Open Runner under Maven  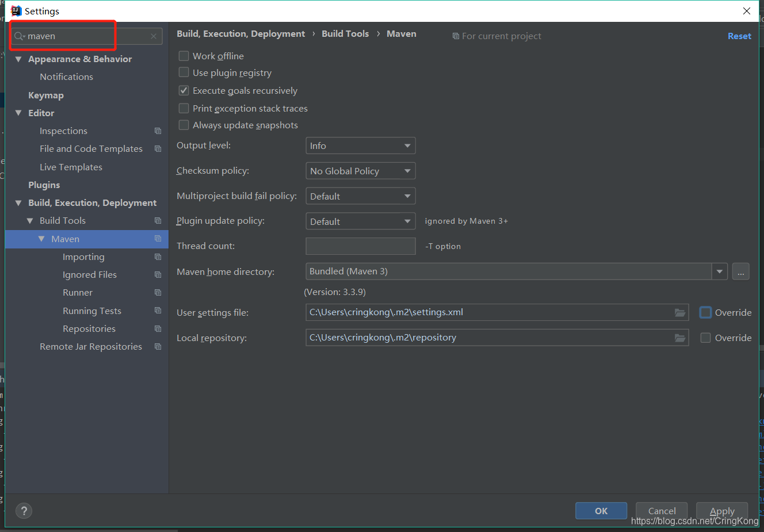(78, 293)
